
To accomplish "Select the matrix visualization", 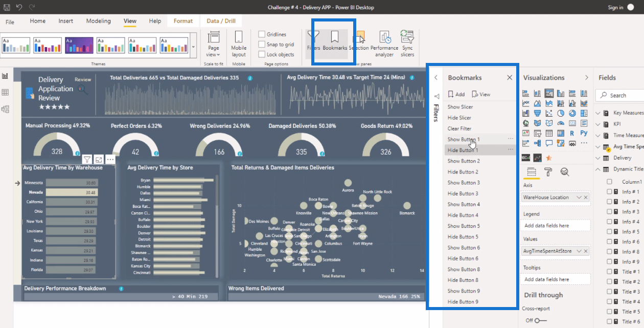I will (x=561, y=133).
